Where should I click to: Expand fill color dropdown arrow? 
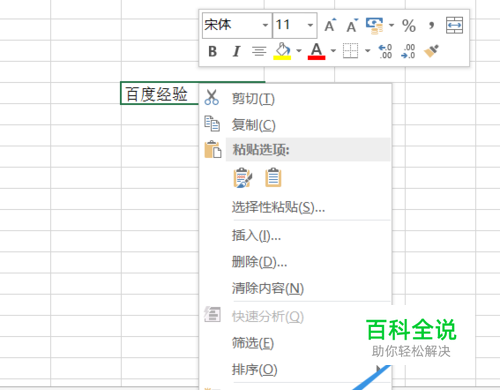pyautogui.click(x=299, y=51)
